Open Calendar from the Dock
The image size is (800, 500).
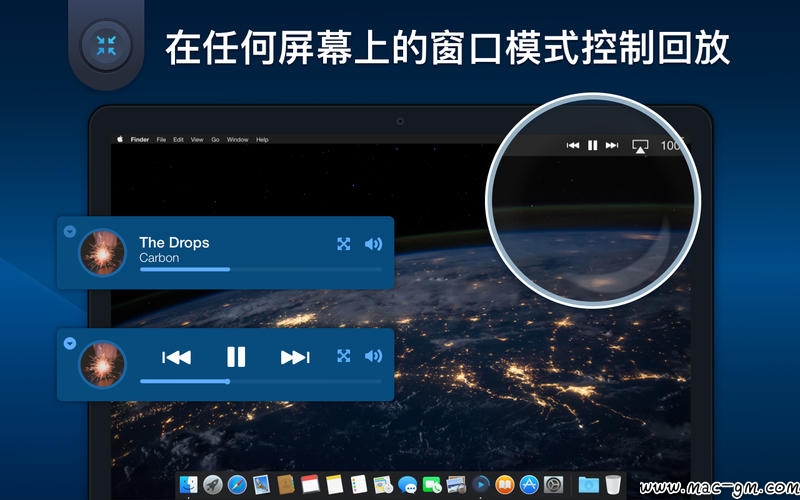(310, 484)
